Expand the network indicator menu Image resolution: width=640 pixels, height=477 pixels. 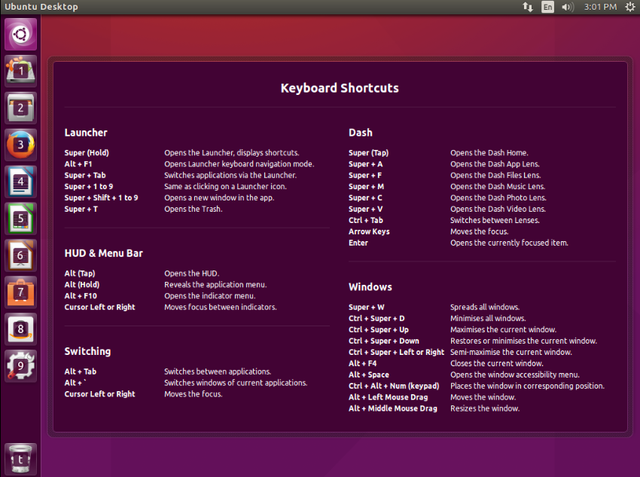[x=528, y=7]
